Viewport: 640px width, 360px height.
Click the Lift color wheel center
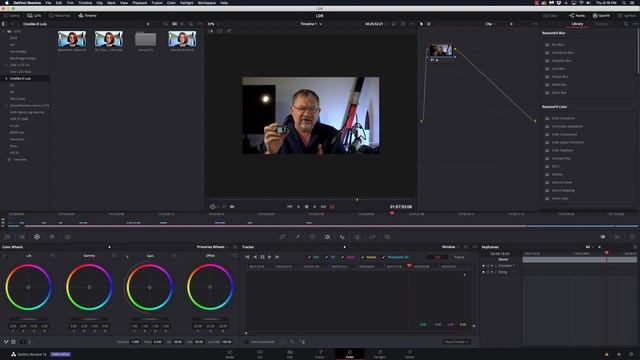coord(28,287)
